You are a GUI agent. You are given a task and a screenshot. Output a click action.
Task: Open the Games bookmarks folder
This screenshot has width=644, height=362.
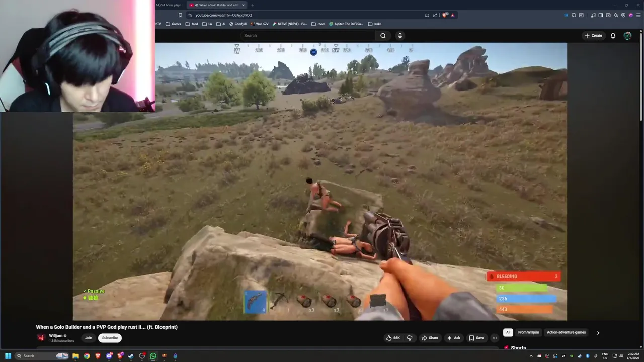[x=174, y=24]
